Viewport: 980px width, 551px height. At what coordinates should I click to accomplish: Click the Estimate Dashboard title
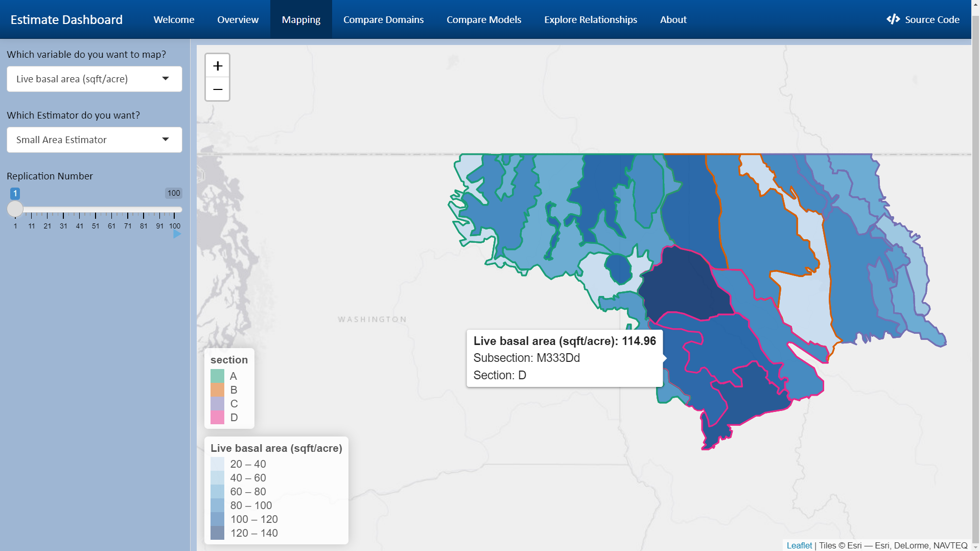[x=66, y=19]
